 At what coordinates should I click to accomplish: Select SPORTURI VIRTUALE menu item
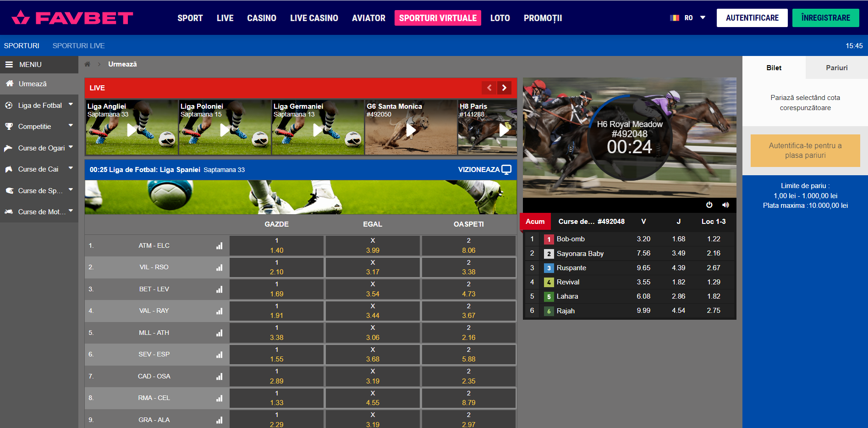438,18
